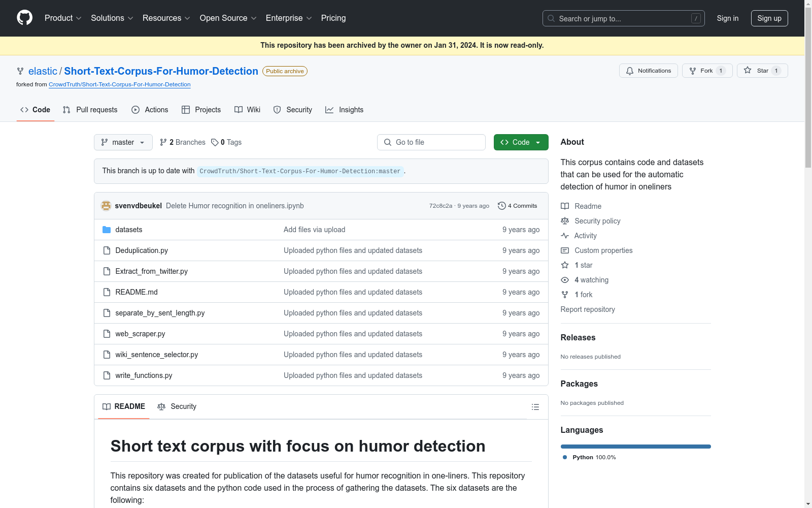Open the Security tab in repository navigation
Image resolution: width=812 pixels, height=508 pixels.
pos(293,110)
